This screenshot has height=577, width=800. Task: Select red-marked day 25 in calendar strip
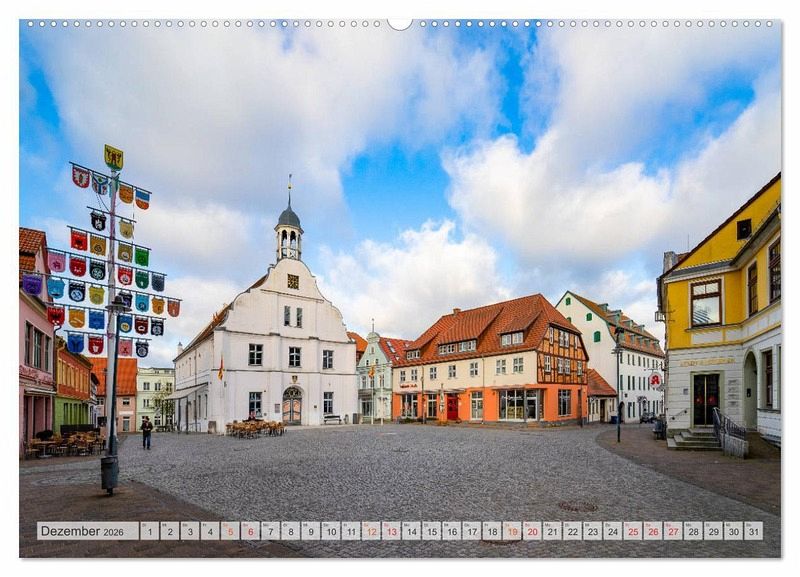pos(633,531)
